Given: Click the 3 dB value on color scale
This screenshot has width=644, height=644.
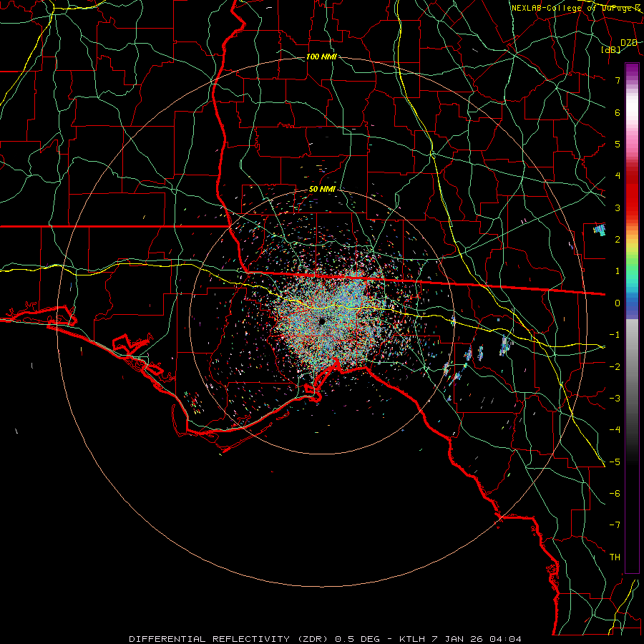Looking at the screenshot, I should [x=618, y=208].
